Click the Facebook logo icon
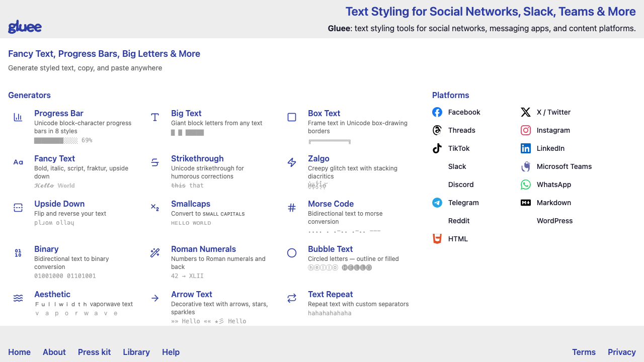This screenshot has height=362, width=644. click(x=437, y=112)
